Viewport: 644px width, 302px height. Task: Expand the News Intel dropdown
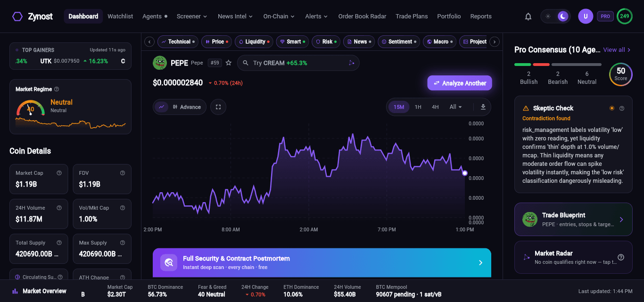[235, 16]
